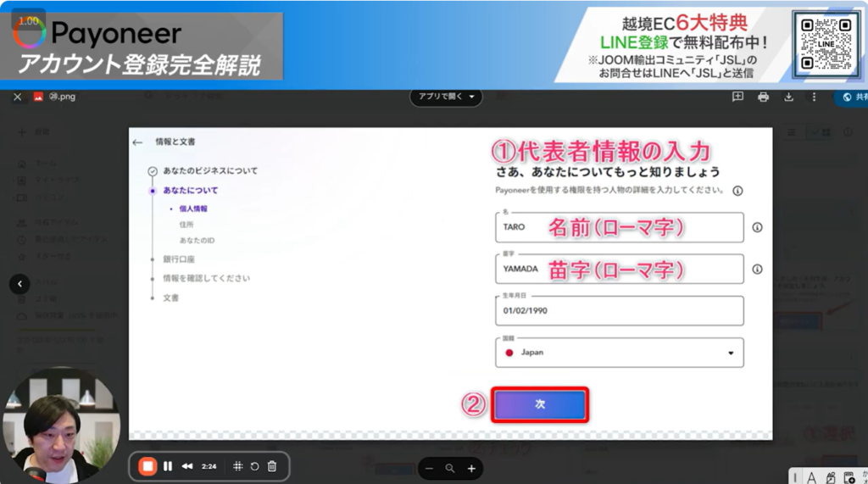Open the アプリで開く dropdown
Image resolution: width=868 pixels, height=484 pixels.
tap(446, 97)
